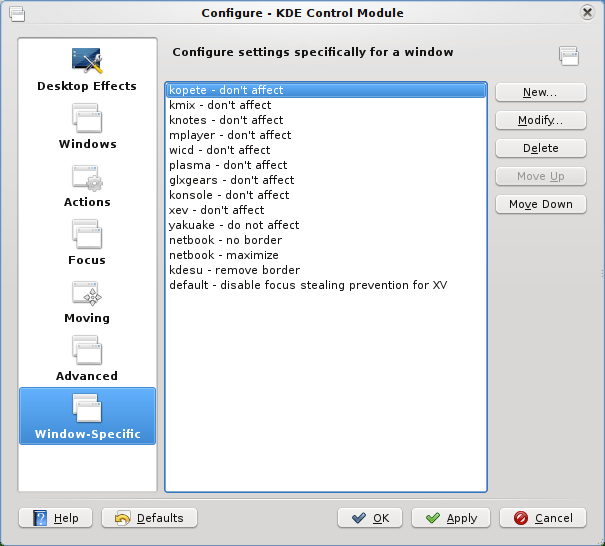
Task: Open the Moving settings icon
Action: 87,294
